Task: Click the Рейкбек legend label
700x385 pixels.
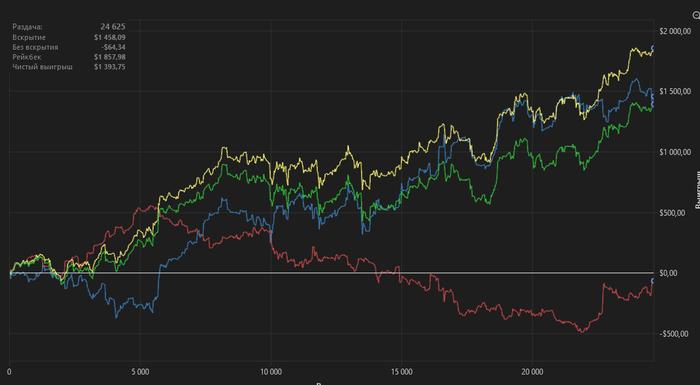Action: 27,57
